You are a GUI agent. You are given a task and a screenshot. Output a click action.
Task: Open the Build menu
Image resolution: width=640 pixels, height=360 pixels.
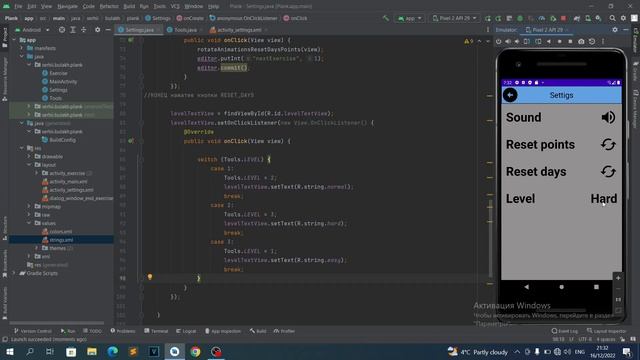[129, 7]
